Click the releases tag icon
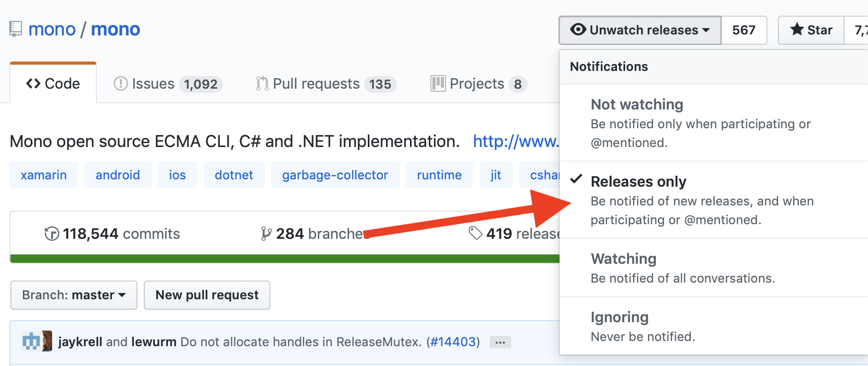This screenshot has height=366, width=868. pos(475,233)
